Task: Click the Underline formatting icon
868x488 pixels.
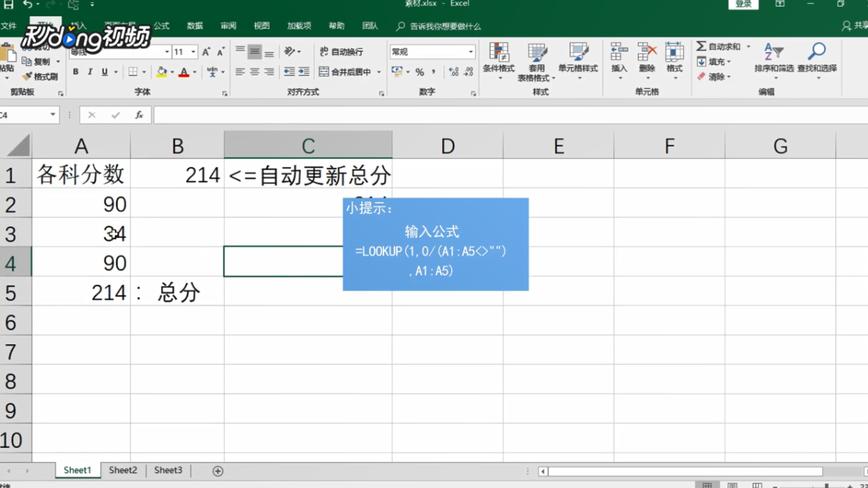Action: click(x=104, y=72)
